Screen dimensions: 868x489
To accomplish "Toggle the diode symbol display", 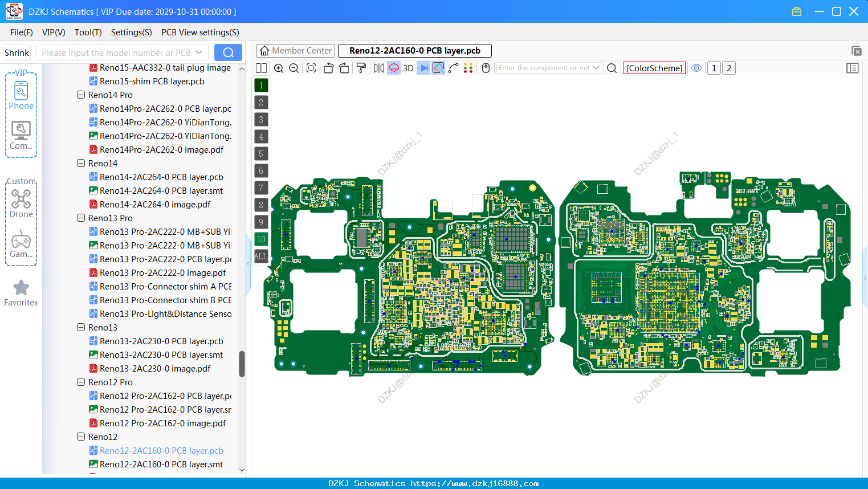I will pos(423,68).
